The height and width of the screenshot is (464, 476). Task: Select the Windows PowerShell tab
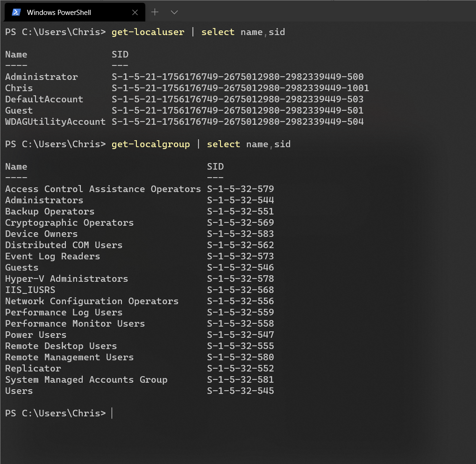click(x=75, y=12)
